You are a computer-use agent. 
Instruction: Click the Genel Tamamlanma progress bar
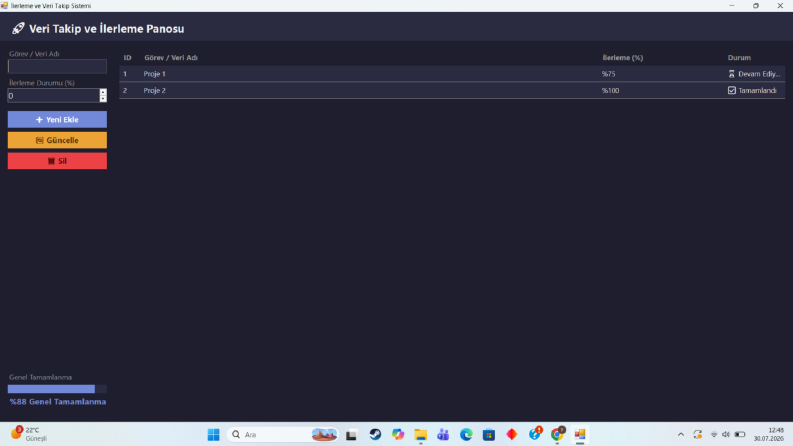click(x=57, y=389)
